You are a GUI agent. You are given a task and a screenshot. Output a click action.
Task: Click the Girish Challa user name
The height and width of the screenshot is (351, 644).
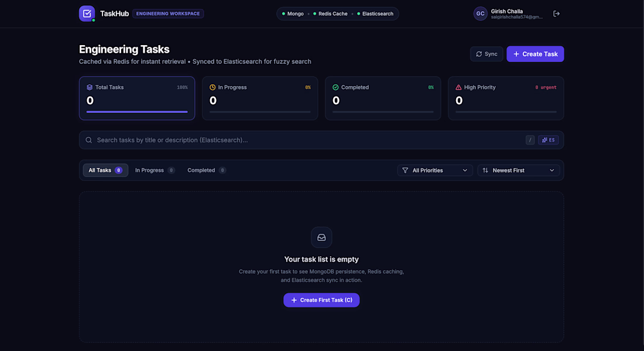[507, 11]
